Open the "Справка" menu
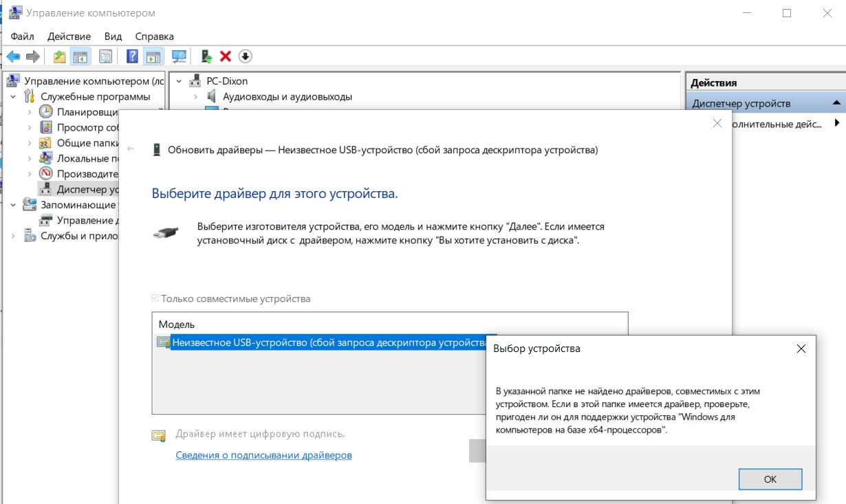 [154, 36]
